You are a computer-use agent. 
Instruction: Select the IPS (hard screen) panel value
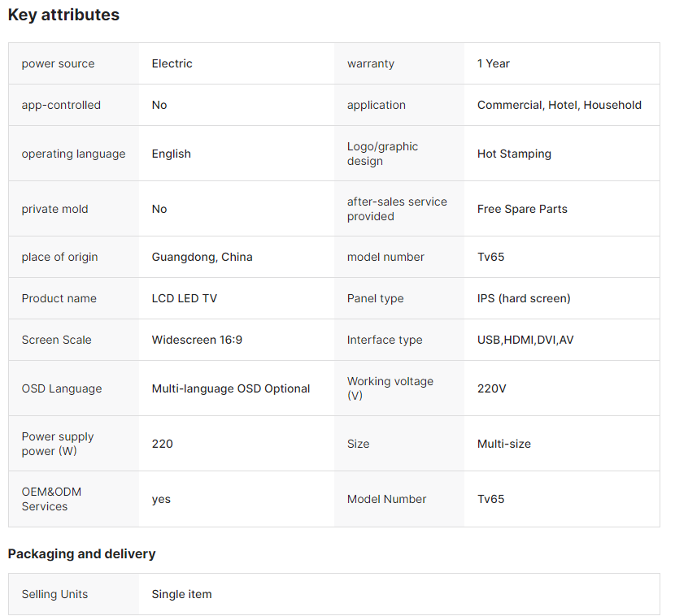[524, 298]
